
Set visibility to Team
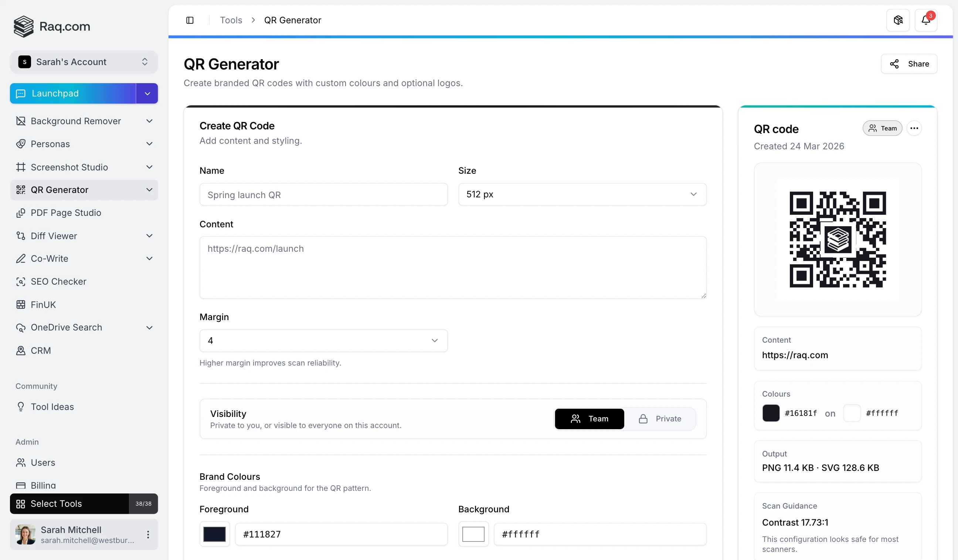pos(589,418)
